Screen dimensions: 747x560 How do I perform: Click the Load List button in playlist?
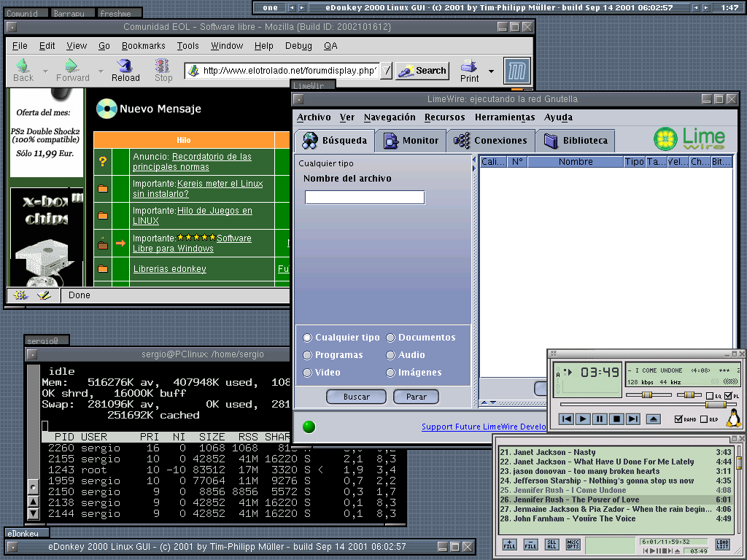point(722,545)
